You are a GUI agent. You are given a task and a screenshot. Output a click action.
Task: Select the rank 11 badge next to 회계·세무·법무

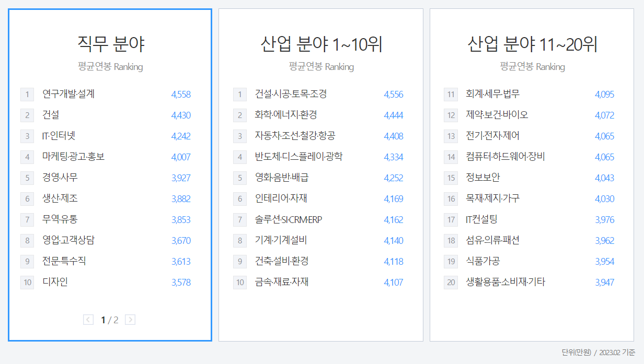(x=451, y=94)
